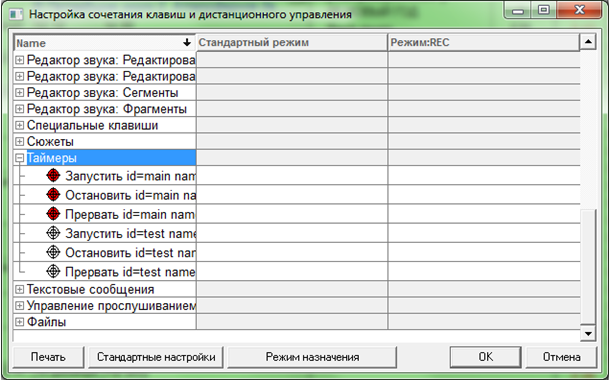The width and height of the screenshot is (609, 380).
Task: Click red target icon for Запустить id=main
Action: (x=53, y=176)
